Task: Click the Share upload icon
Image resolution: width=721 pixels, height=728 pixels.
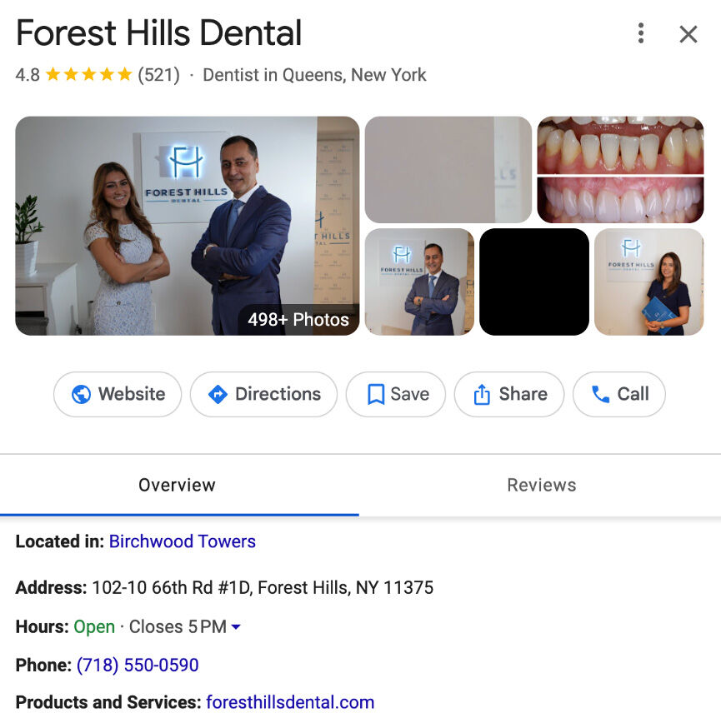Action: pos(482,394)
